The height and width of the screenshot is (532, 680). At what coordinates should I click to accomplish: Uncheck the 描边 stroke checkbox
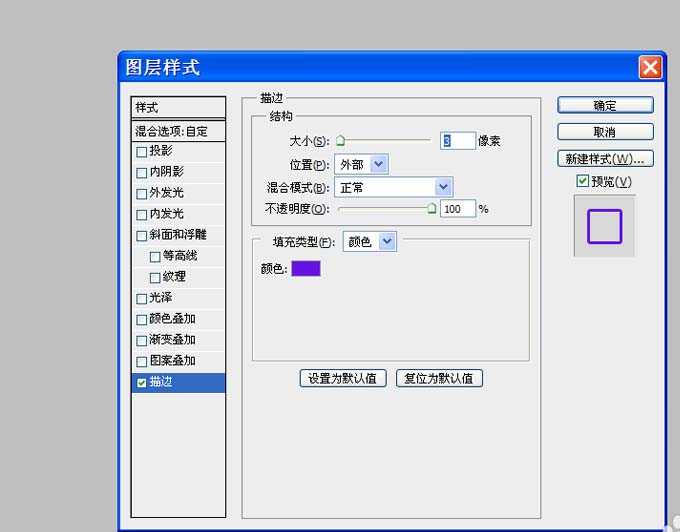[142, 383]
